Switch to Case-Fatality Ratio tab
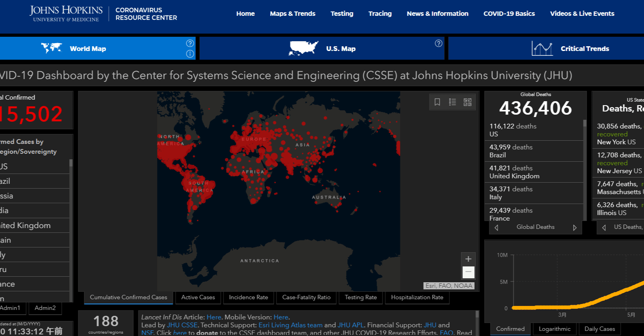Viewport: 644px width, 336px height. click(307, 297)
